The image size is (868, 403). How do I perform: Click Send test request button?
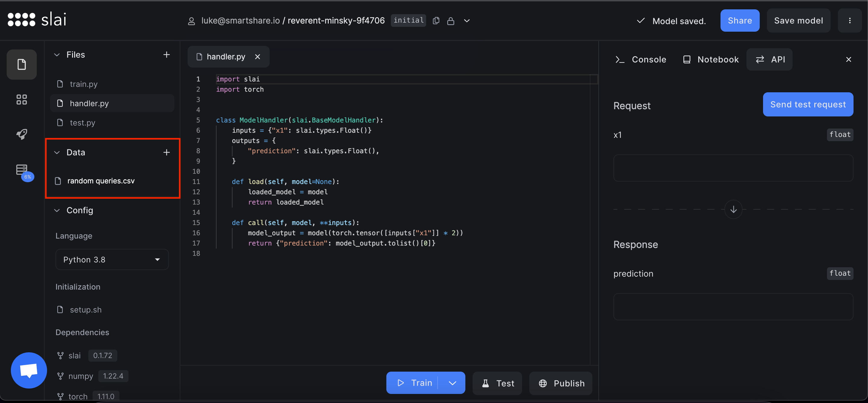(808, 104)
